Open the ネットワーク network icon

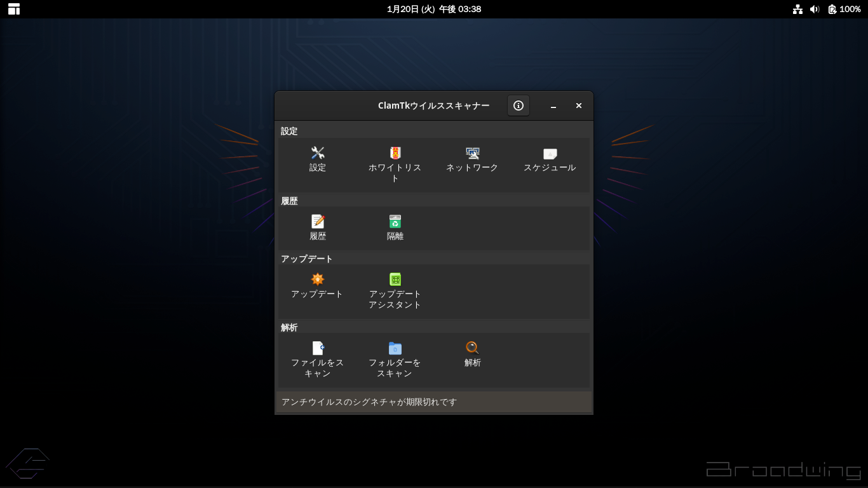472,153
